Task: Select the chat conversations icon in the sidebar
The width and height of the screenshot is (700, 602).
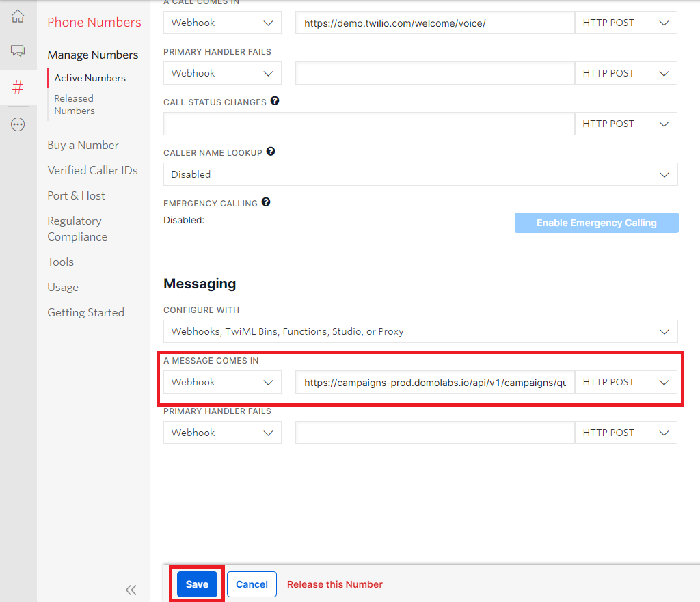Action: [x=18, y=51]
